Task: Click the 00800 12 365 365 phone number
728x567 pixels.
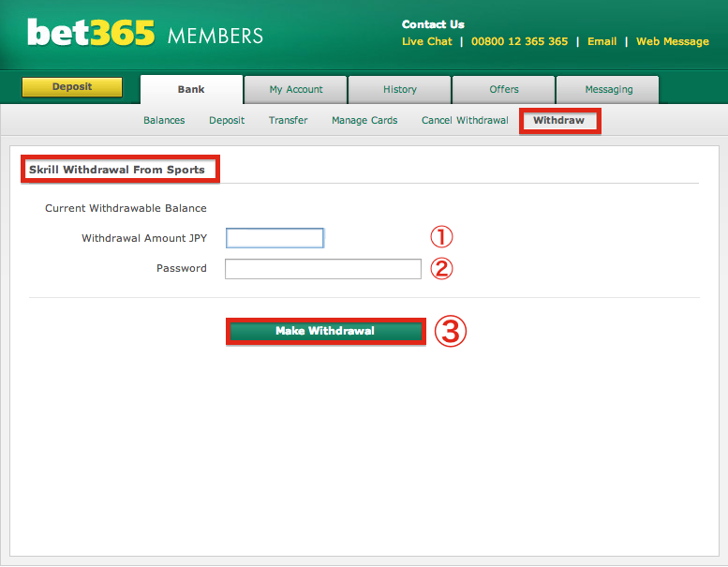Action: (x=519, y=42)
